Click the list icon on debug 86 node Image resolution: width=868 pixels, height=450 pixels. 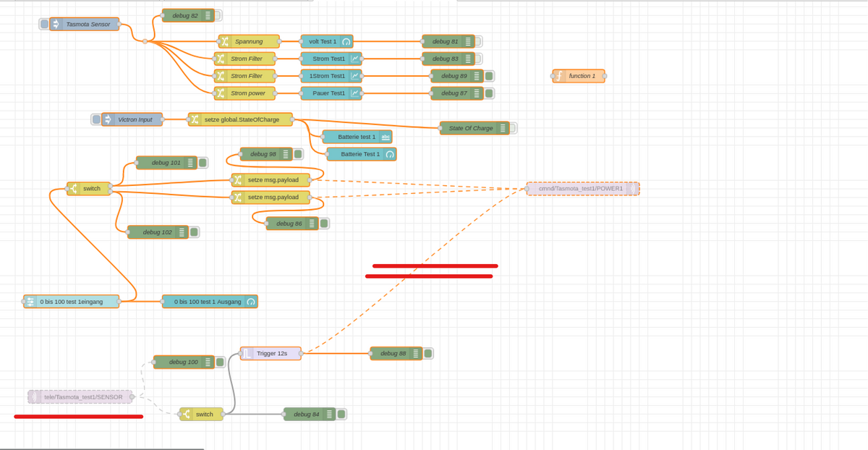312,224
